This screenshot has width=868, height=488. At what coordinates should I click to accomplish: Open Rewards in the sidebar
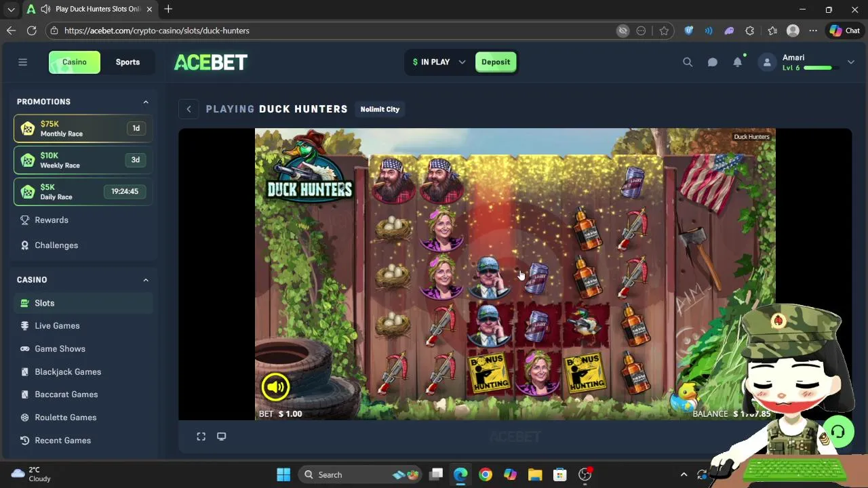(x=83, y=220)
